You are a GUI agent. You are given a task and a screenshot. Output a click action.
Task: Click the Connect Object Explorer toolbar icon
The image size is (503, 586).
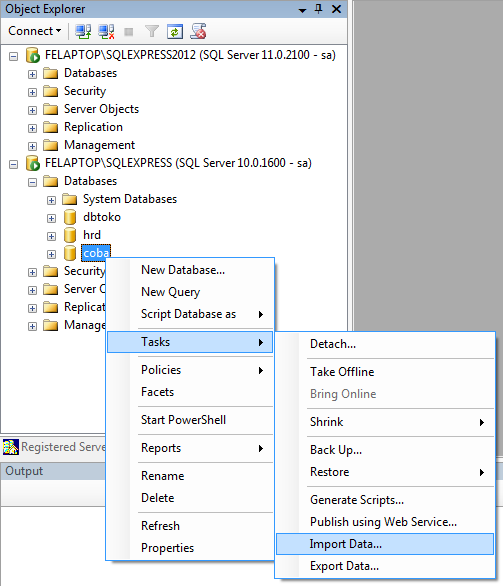coord(83,31)
